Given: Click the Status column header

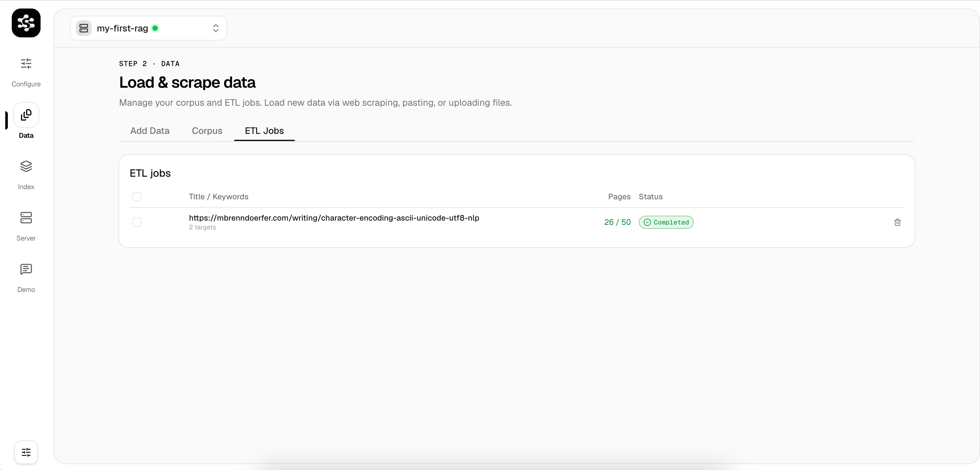Looking at the screenshot, I should [651, 197].
